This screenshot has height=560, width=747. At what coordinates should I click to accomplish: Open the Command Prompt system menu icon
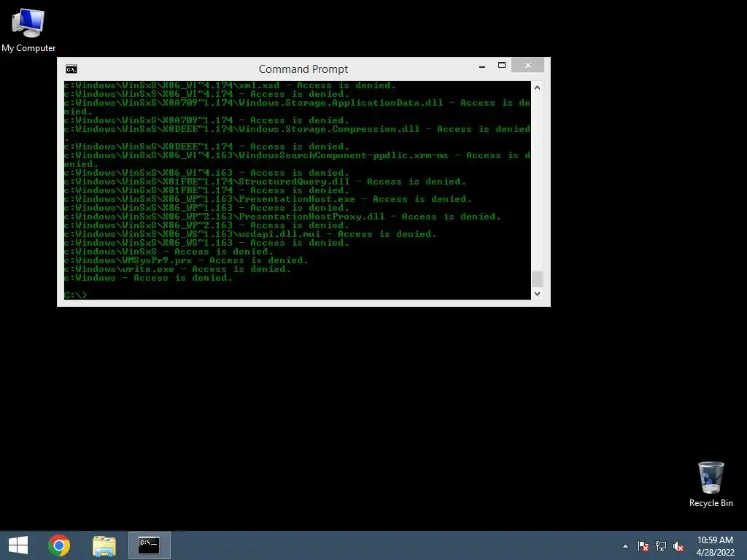pos(71,69)
